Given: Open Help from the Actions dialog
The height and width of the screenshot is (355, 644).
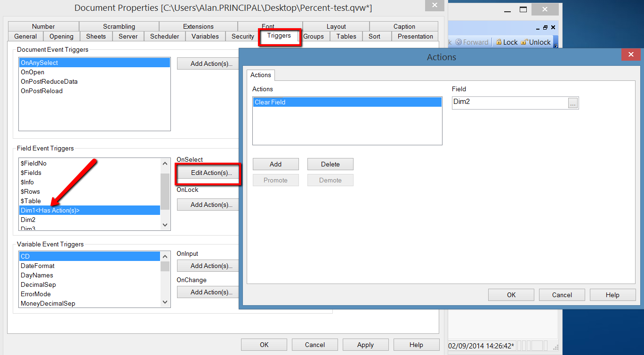Looking at the screenshot, I should click(613, 295).
